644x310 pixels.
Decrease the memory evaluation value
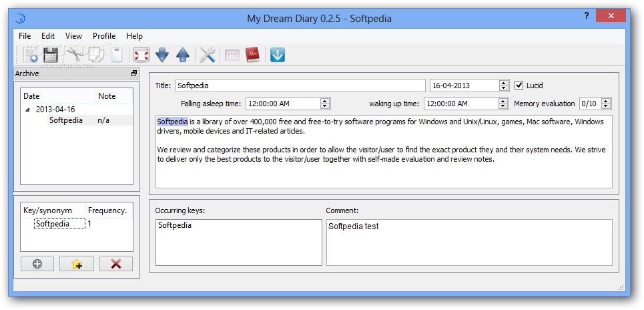(606, 106)
